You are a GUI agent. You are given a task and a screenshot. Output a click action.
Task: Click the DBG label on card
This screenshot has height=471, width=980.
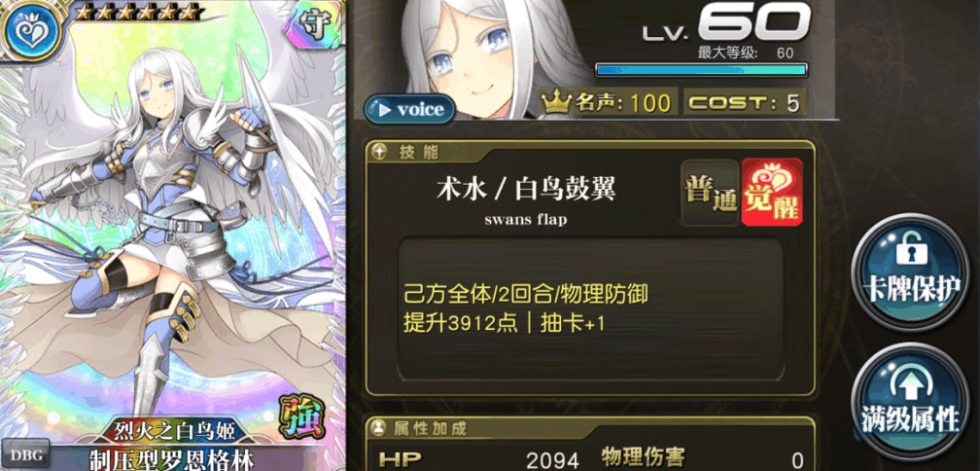click(25, 455)
